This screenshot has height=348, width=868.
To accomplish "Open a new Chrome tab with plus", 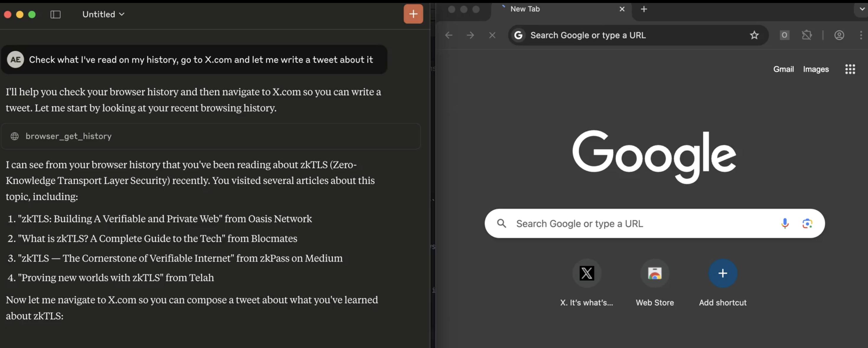I will tap(644, 9).
